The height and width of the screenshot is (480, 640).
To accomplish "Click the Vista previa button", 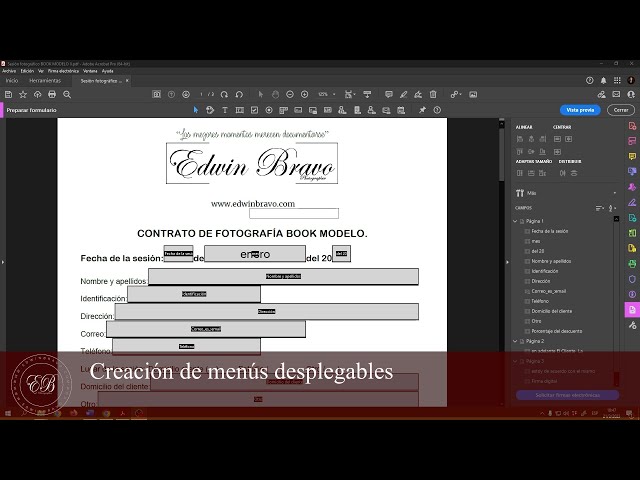I will 580,110.
